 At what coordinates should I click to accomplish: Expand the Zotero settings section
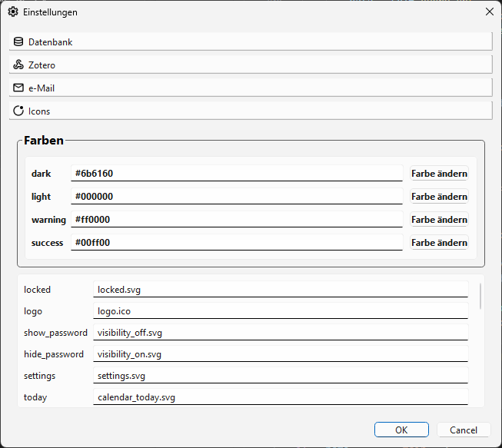pyautogui.click(x=250, y=65)
